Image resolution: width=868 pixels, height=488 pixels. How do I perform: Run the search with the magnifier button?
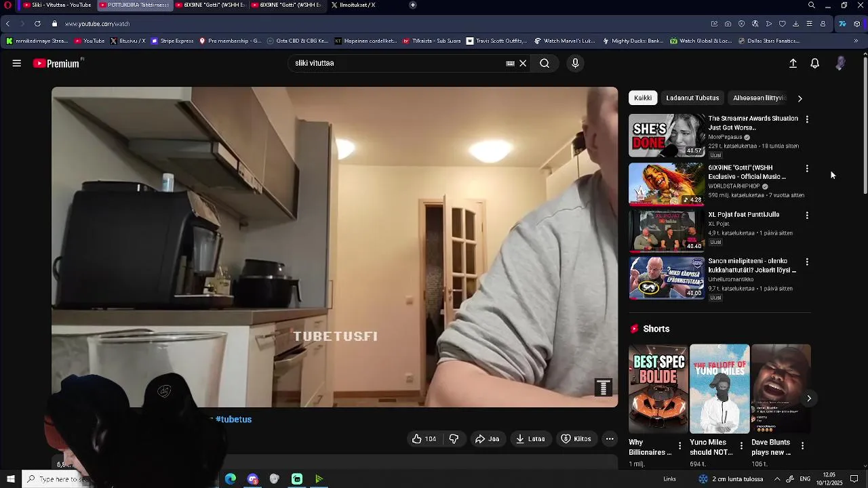pyautogui.click(x=545, y=63)
